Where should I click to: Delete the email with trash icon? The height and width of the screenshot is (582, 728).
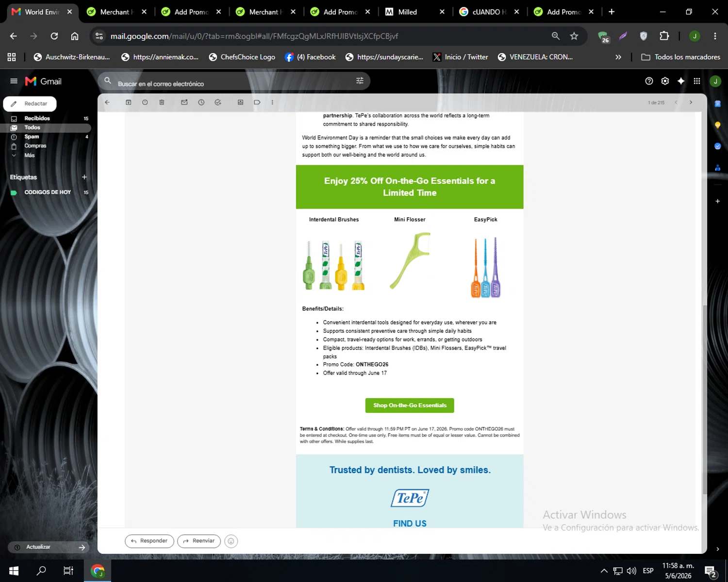(162, 102)
